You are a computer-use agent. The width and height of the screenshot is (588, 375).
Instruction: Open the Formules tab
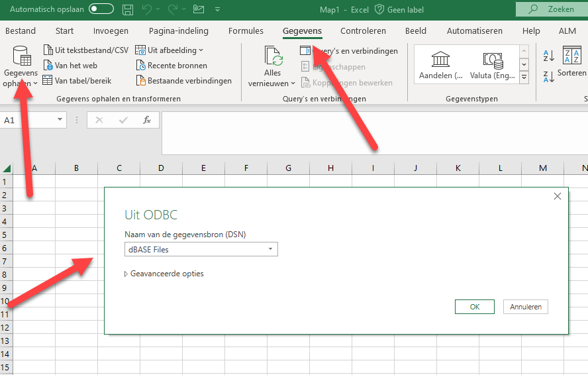point(246,30)
